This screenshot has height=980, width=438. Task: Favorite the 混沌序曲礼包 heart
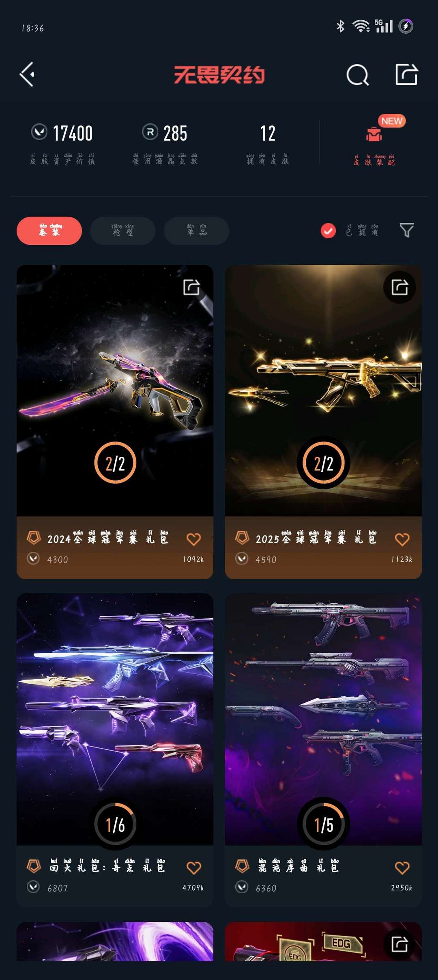(x=402, y=868)
